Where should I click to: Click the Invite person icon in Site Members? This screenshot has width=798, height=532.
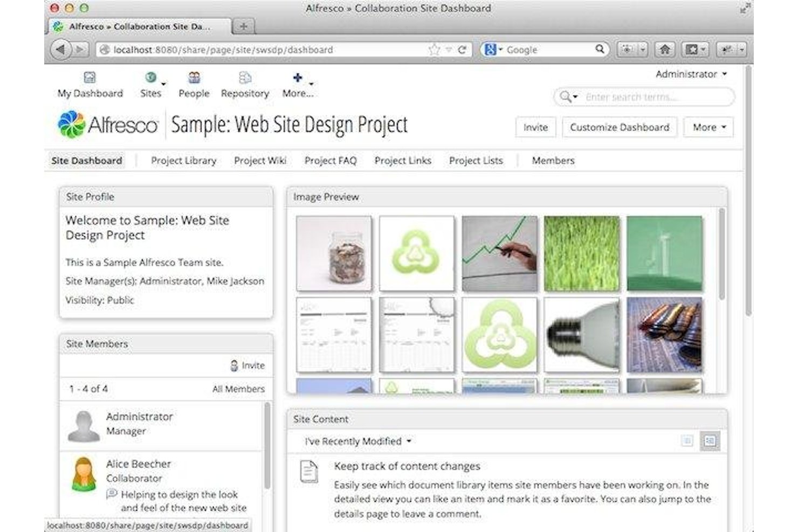pyautogui.click(x=234, y=365)
